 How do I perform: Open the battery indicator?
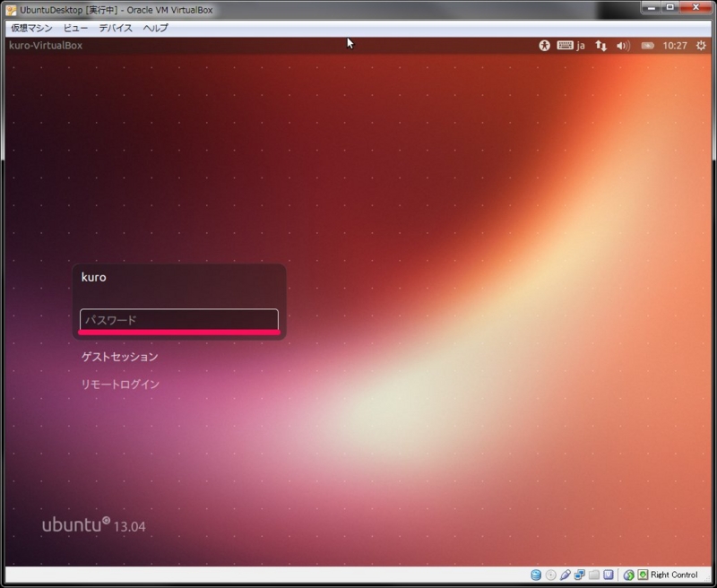(x=647, y=46)
